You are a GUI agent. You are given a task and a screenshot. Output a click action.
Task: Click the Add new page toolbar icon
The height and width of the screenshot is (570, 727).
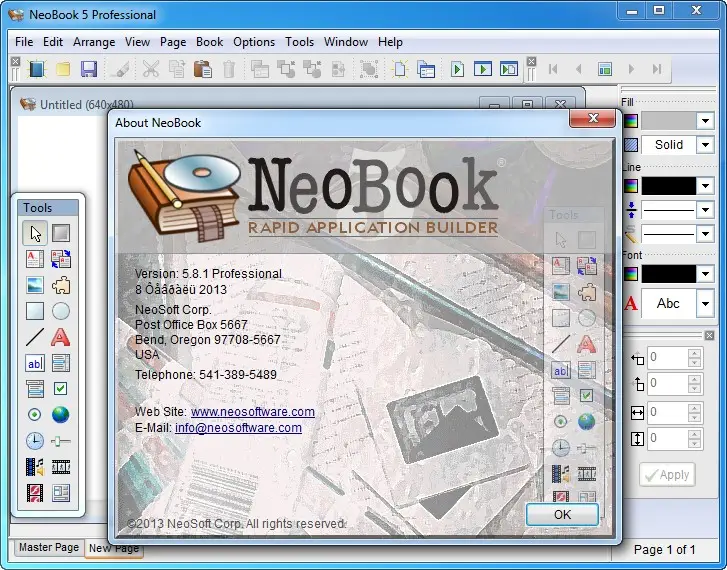coord(400,69)
